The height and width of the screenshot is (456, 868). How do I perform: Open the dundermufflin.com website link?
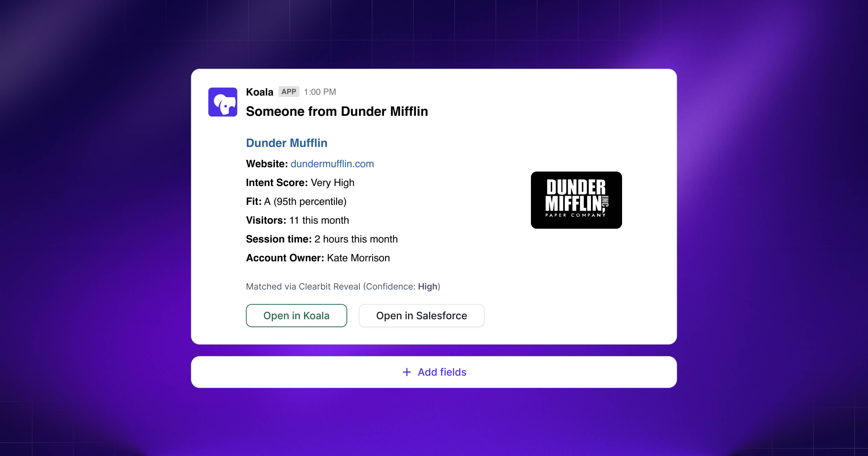coord(332,164)
